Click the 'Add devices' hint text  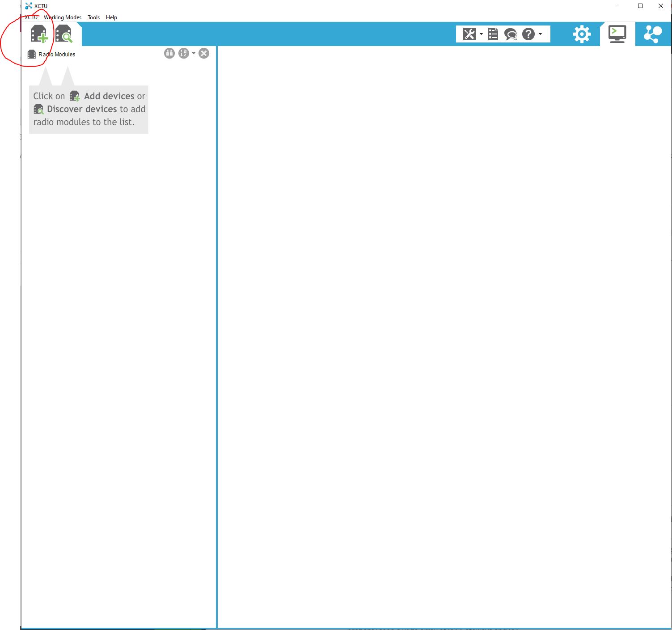point(109,96)
